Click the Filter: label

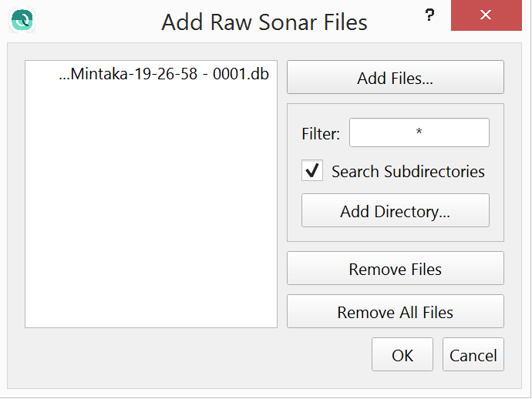coord(320,134)
